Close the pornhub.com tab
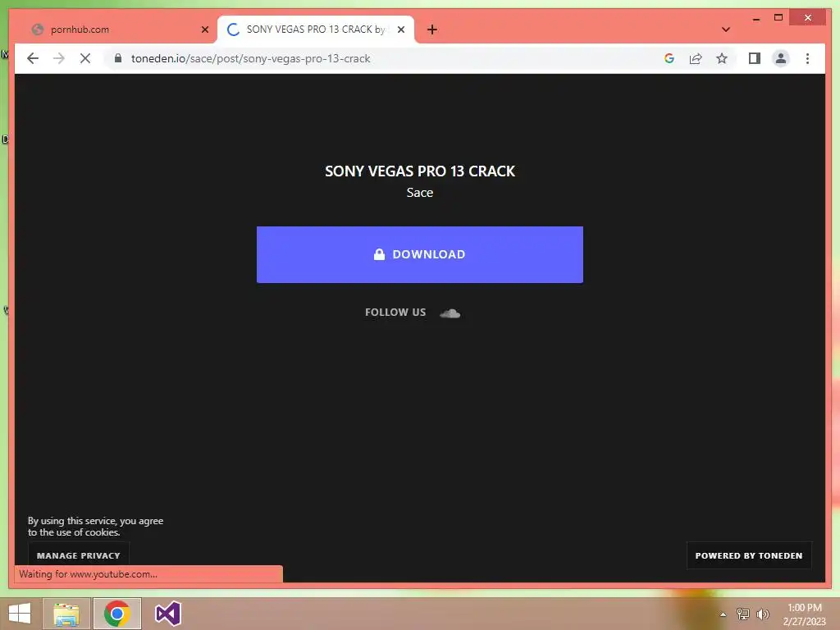 coord(204,30)
